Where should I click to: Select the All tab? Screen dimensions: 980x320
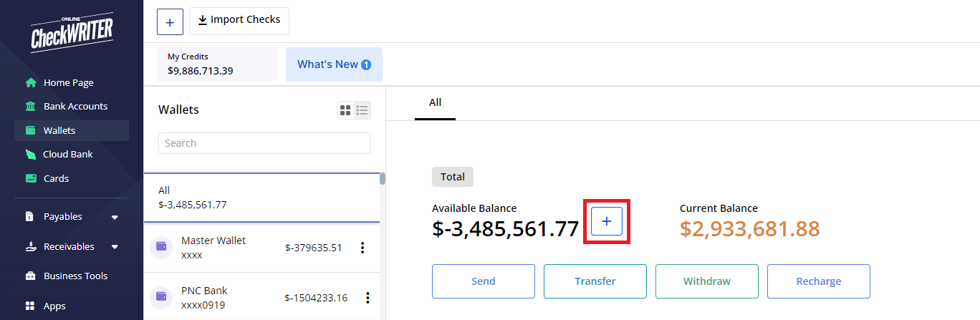click(435, 102)
